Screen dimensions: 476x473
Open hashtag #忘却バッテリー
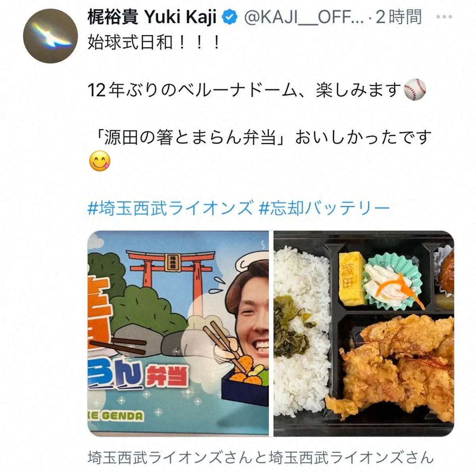[x=324, y=208]
